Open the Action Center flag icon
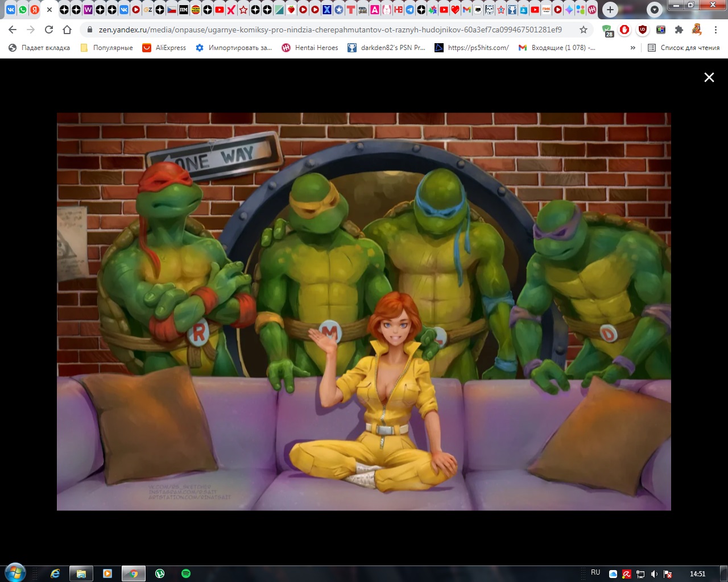 pyautogui.click(x=668, y=574)
